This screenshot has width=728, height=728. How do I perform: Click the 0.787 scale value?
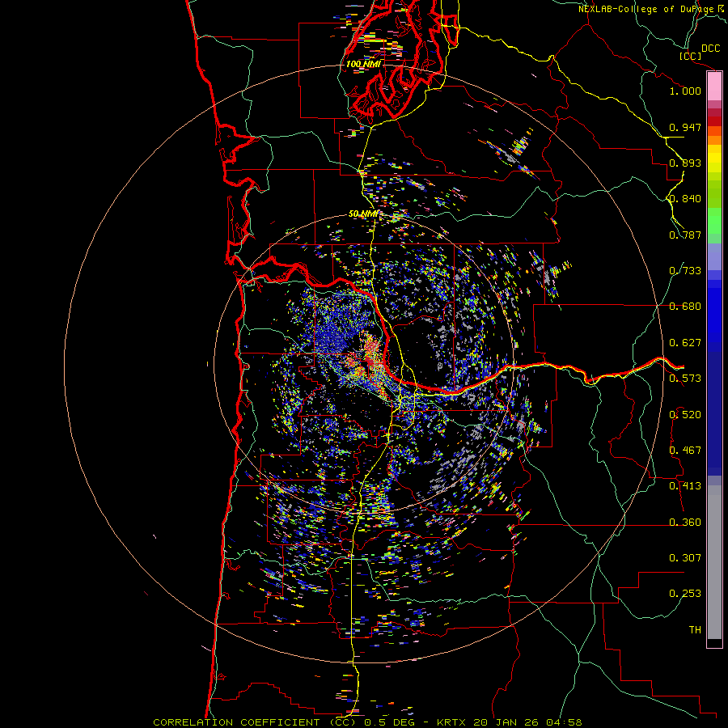pyautogui.click(x=685, y=235)
